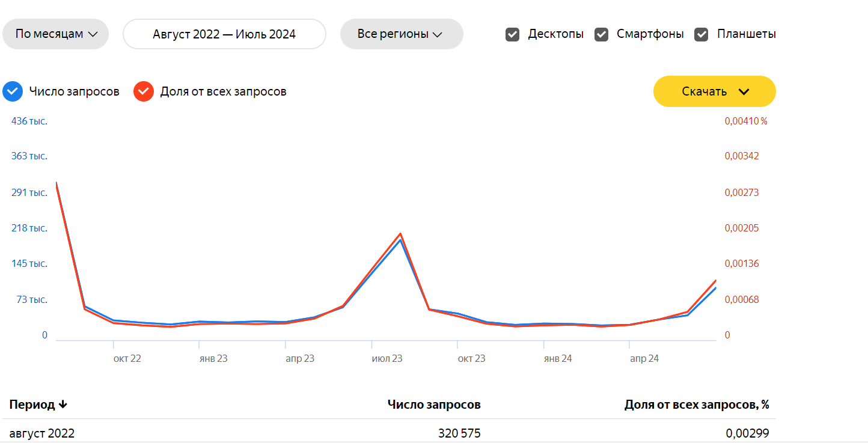Click the checkmark icon in 'Планшеты' box

701,34
